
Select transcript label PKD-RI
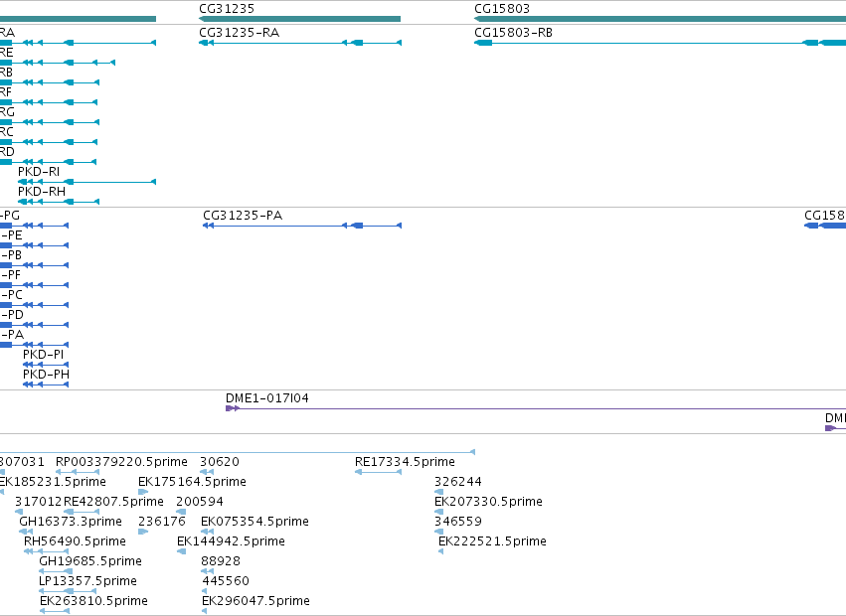[x=39, y=172]
